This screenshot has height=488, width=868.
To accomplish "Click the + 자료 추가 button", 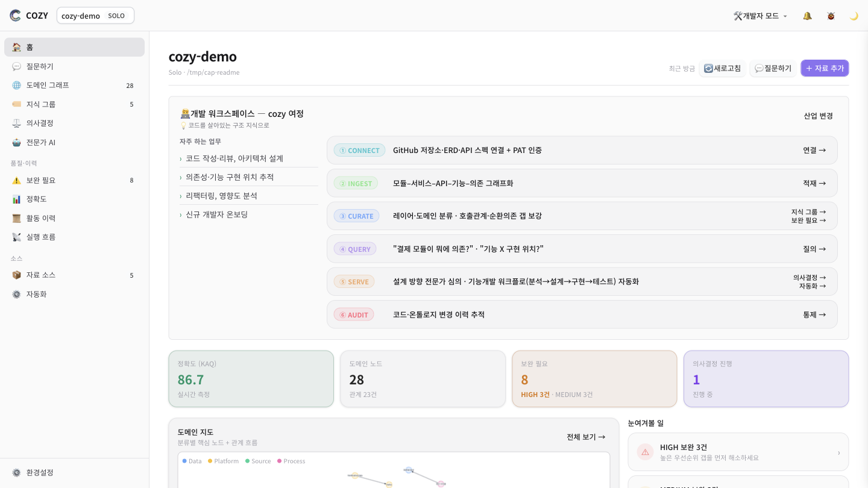I will tap(825, 68).
